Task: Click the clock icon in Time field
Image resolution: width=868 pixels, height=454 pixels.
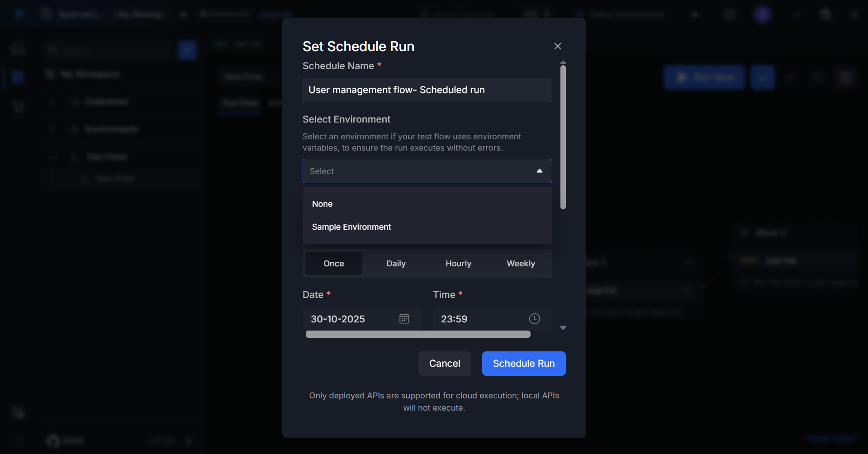Action: point(534,319)
